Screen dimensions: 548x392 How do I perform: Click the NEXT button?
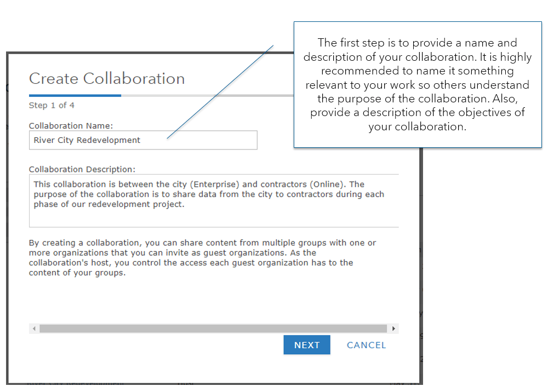click(x=306, y=344)
